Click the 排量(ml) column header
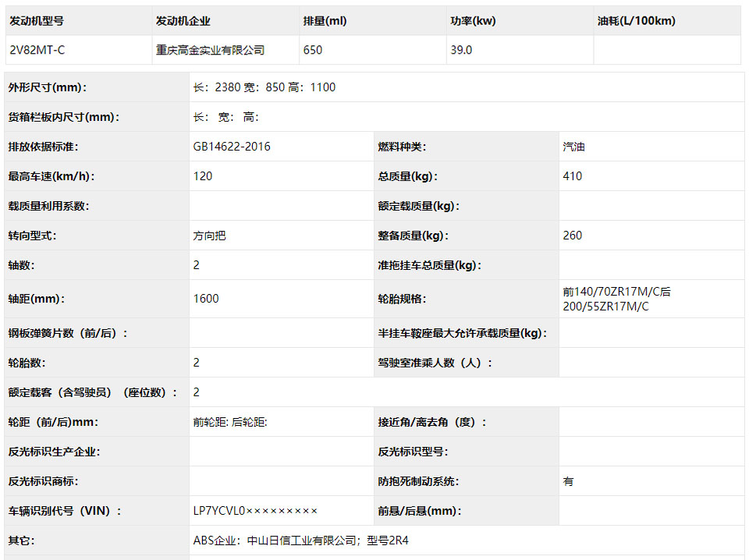Image resolution: width=749 pixels, height=560 pixels. [325, 21]
